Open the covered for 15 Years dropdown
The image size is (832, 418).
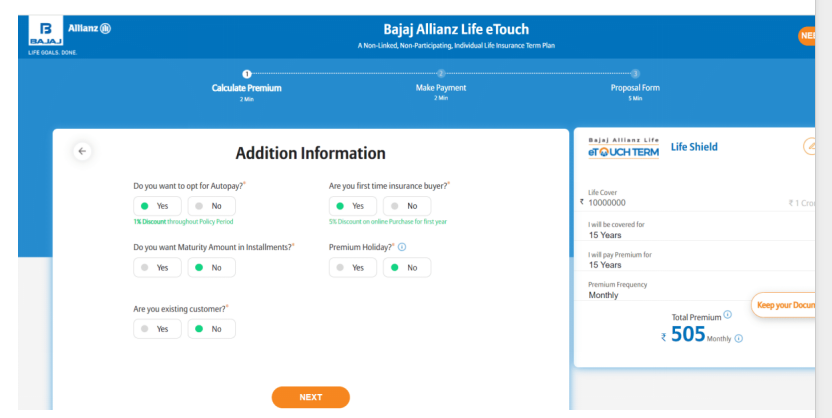pyautogui.click(x=700, y=234)
